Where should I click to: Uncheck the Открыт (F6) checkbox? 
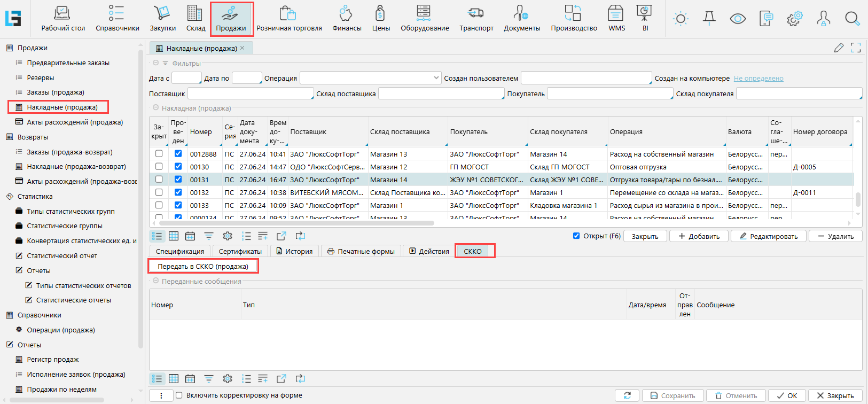(x=576, y=236)
